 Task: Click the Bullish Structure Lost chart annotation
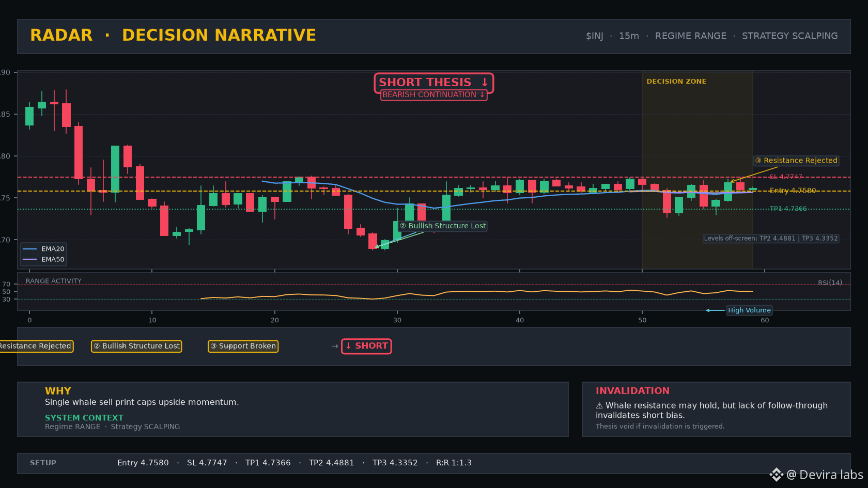tap(443, 226)
